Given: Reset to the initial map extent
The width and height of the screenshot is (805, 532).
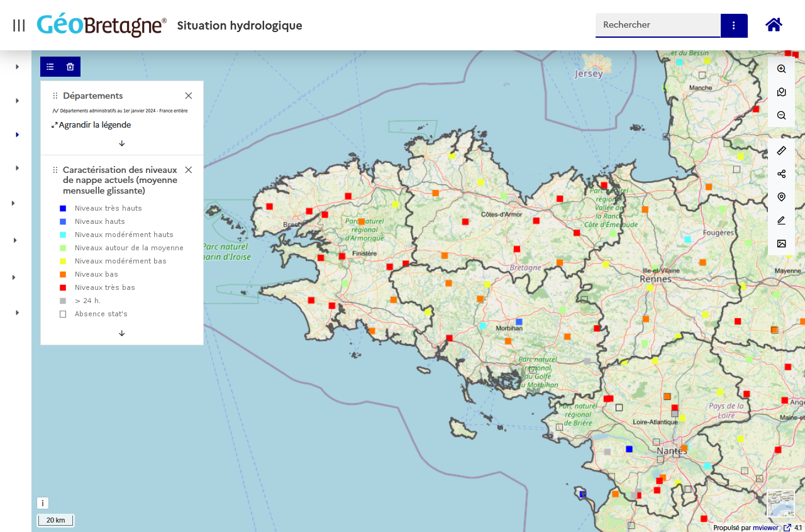Looking at the screenshot, I should pyautogui.click(x=782, y=92).
